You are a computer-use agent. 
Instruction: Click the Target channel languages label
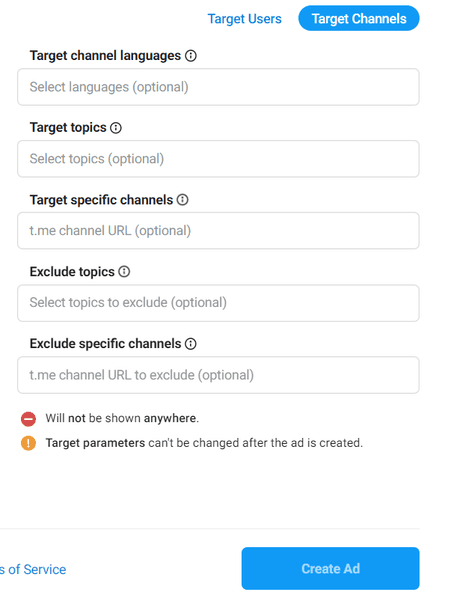[x=105, y=56]
